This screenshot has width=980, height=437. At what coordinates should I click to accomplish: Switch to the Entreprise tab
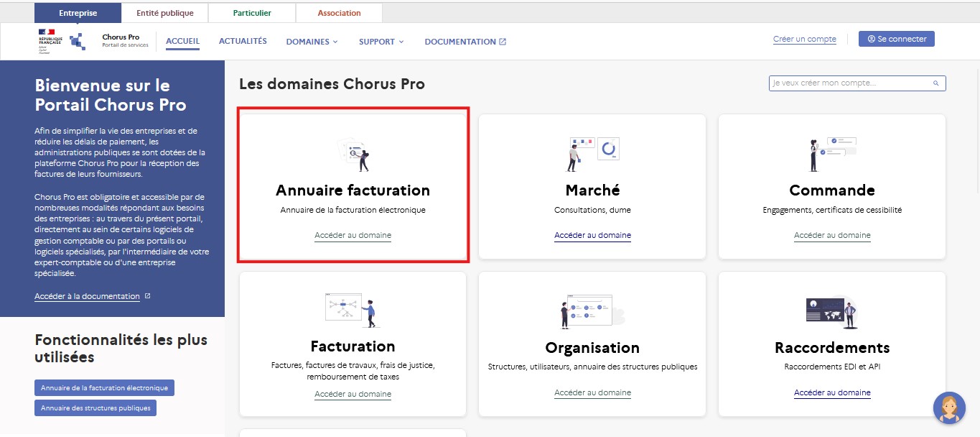click(x=78, y=13)
